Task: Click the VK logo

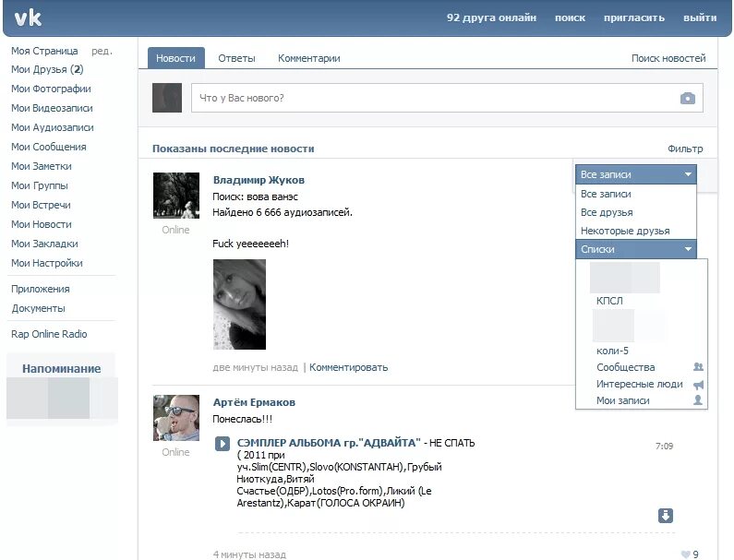Action: tap(28, 18)
